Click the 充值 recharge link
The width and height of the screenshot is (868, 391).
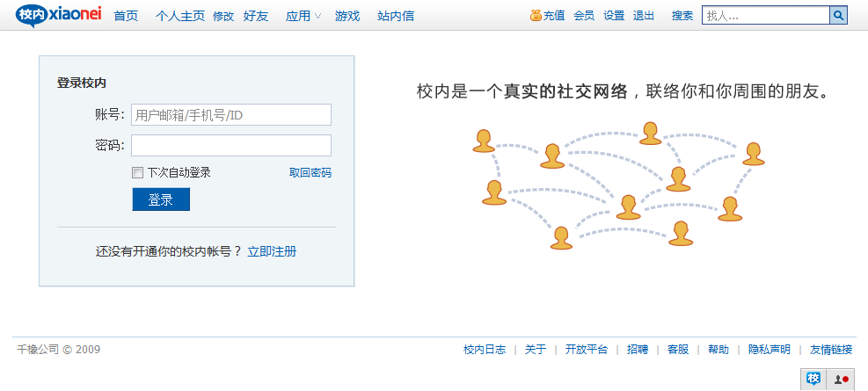coord(554,16)
